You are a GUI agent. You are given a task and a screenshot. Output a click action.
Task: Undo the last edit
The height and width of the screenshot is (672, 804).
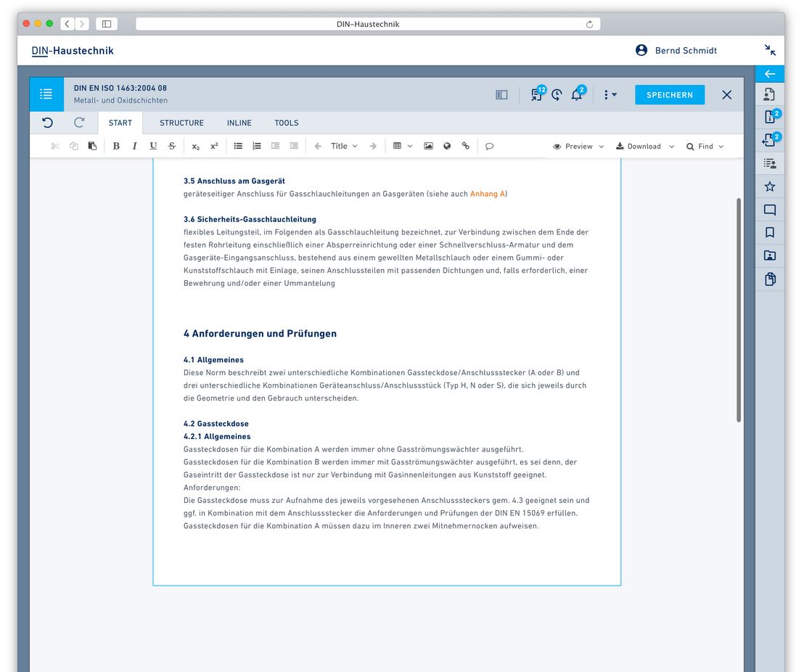tap(48, 123)
